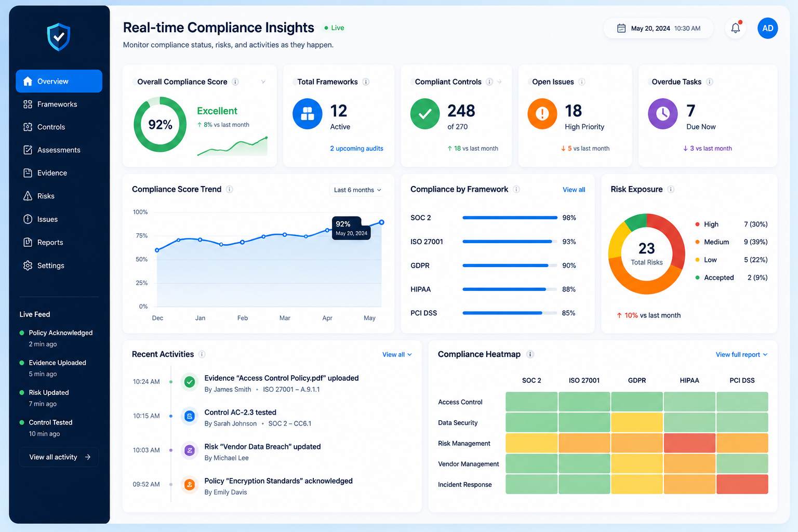The image size is (798, 532).
Task: Click the 2 upcoming audits link
Action: point(356,149)
